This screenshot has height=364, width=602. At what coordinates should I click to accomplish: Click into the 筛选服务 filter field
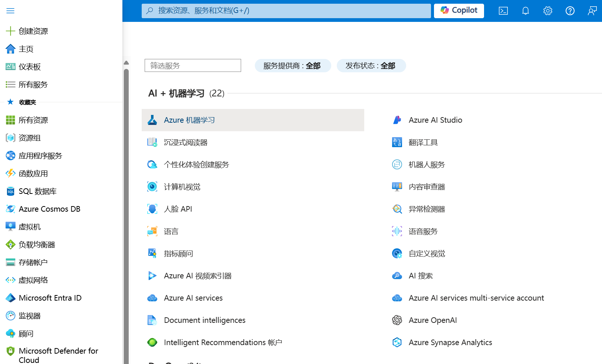(193, 66)
